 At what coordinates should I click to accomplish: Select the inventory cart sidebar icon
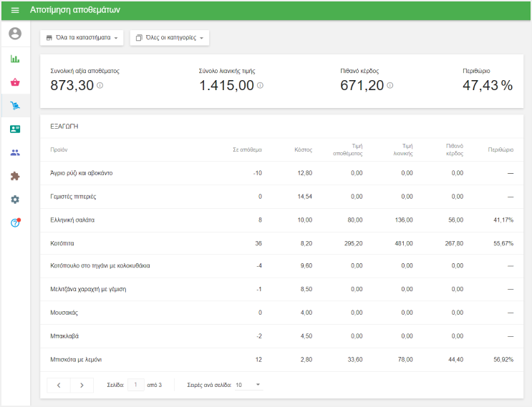pos(15,106)
